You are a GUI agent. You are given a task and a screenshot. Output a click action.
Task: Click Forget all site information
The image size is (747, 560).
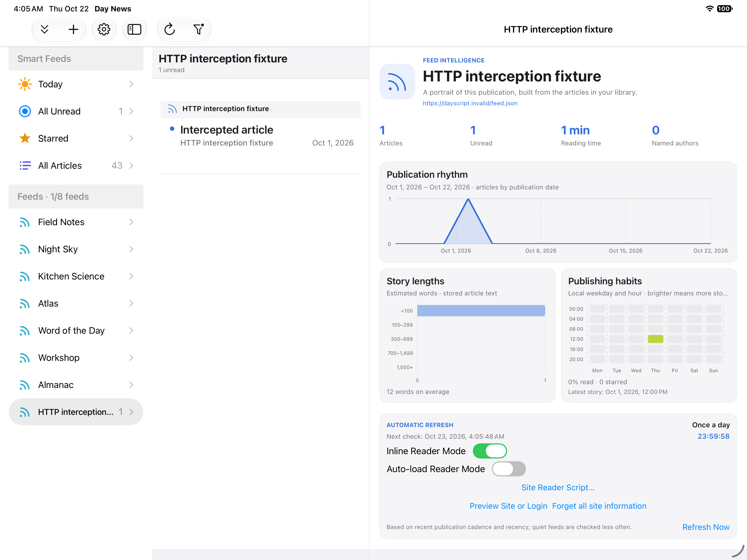coord(599,506)
